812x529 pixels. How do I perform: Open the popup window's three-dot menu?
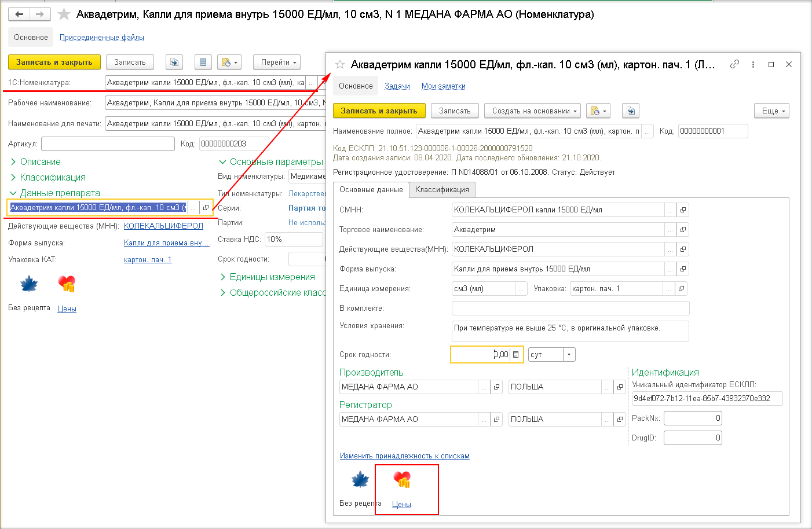click(x=753, y=64)
